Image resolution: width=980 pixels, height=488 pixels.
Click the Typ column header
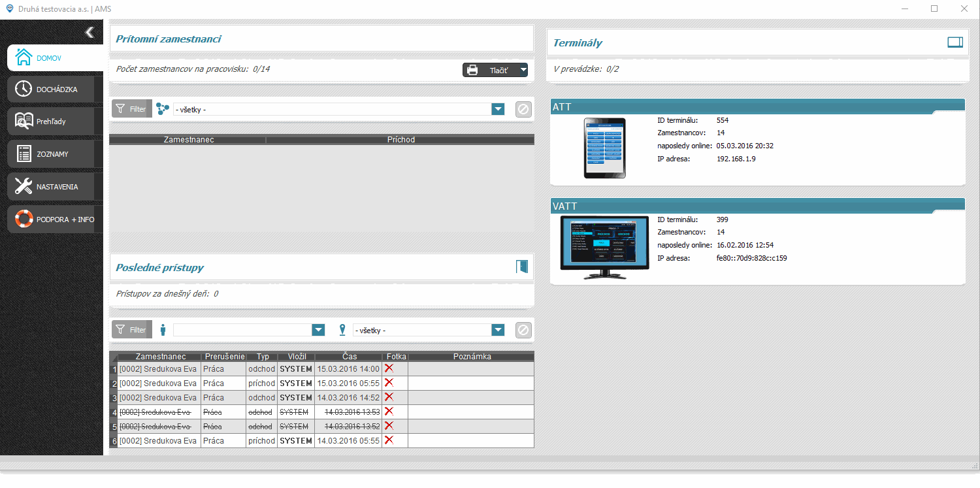click(263, 357)
